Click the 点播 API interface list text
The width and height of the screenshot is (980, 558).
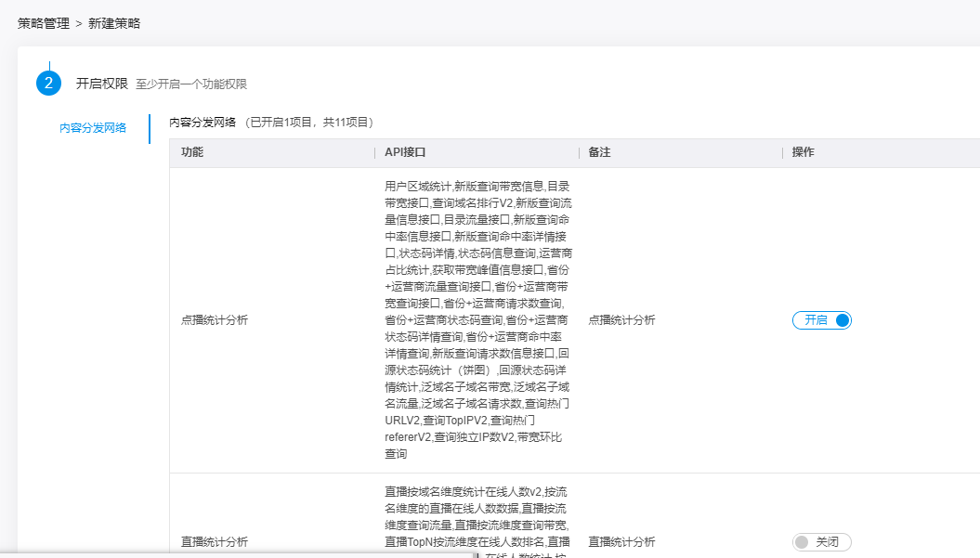[477, 320]
